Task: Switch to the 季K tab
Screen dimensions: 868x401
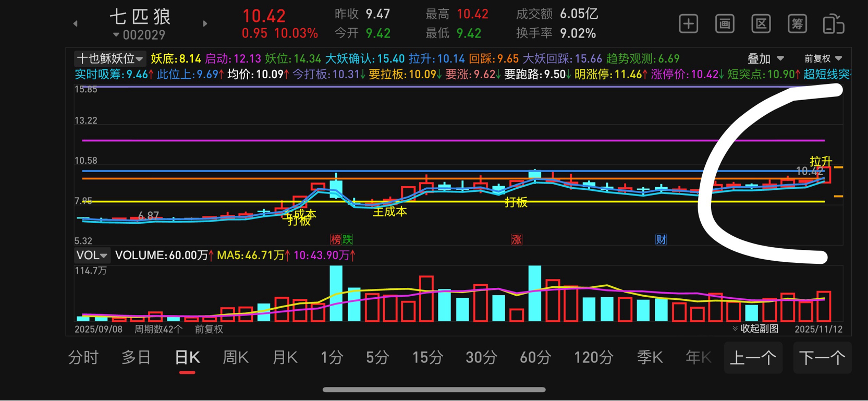Action: click(650, 358)
